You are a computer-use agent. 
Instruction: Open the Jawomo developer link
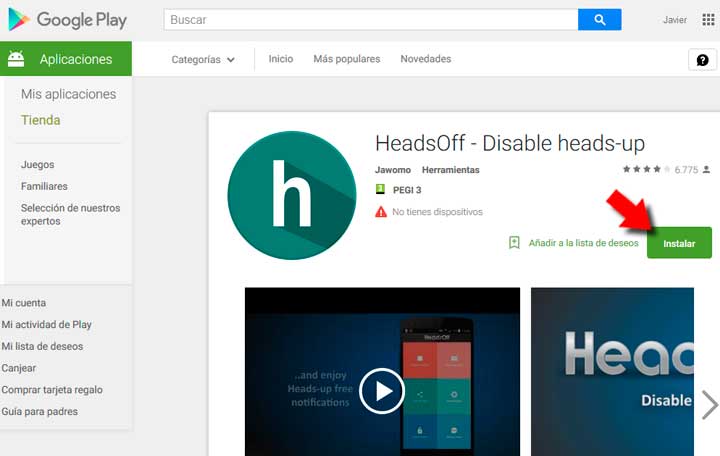(x=393, y=170)
